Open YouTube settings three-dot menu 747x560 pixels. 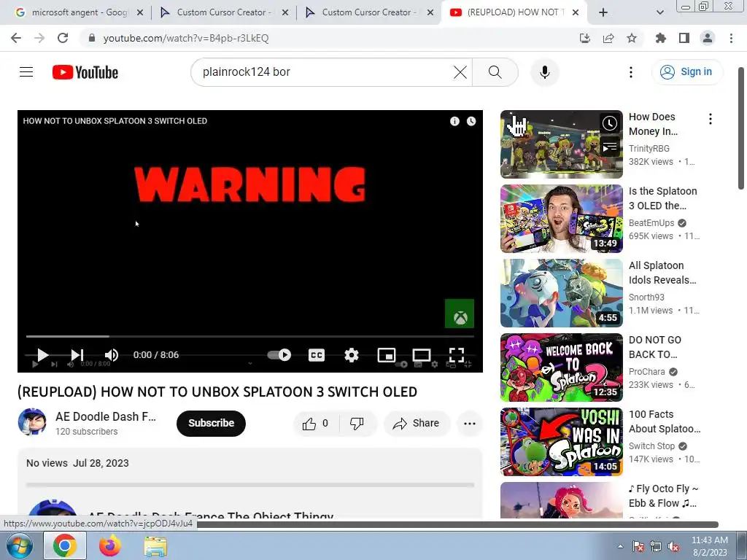631,72
